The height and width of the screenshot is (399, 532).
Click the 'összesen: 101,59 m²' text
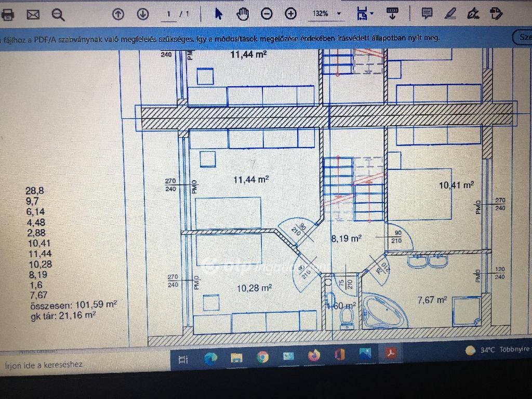pyautogui.click(x=74, y=304)
